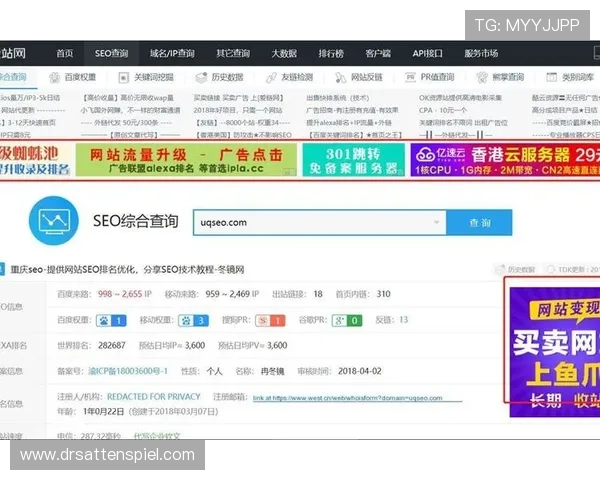Click the site title 重庆seo-提供网站SEO排名优化
The image size is (600, 480).
127,270
